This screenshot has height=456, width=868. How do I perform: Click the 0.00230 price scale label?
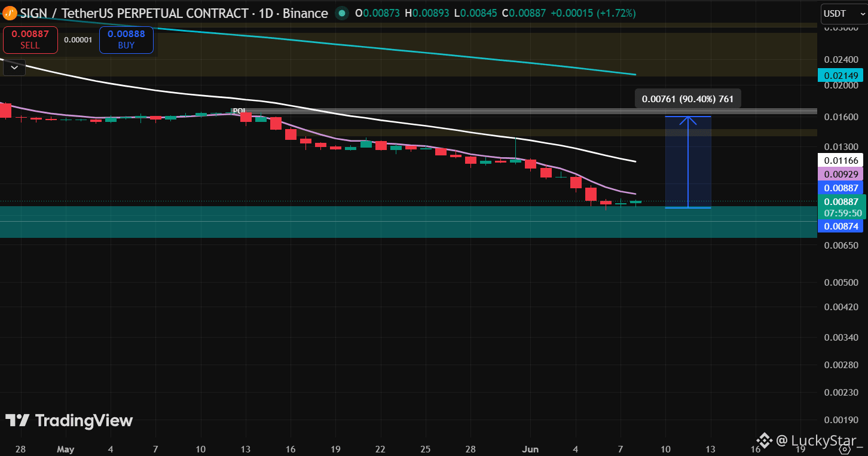pyautogui.click(x=841, y=392)
